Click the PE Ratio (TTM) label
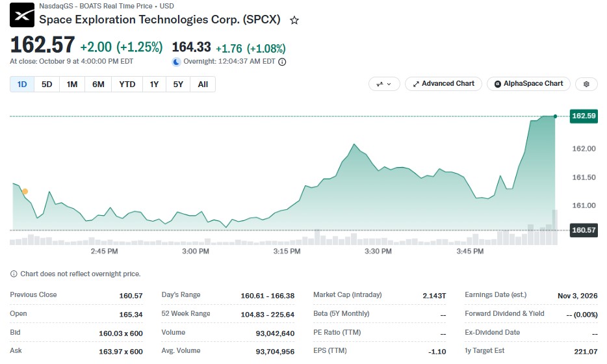 click(337, 333)
